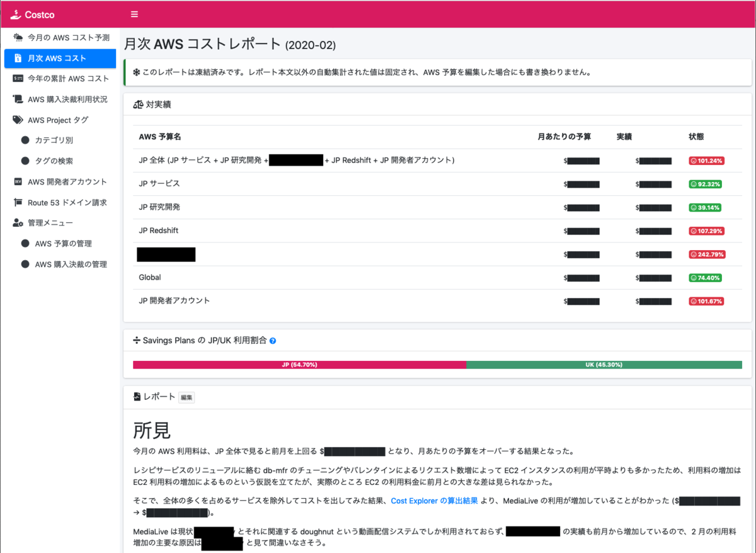Click the report file icon next to レポート
756x553 pixels.
139,397
